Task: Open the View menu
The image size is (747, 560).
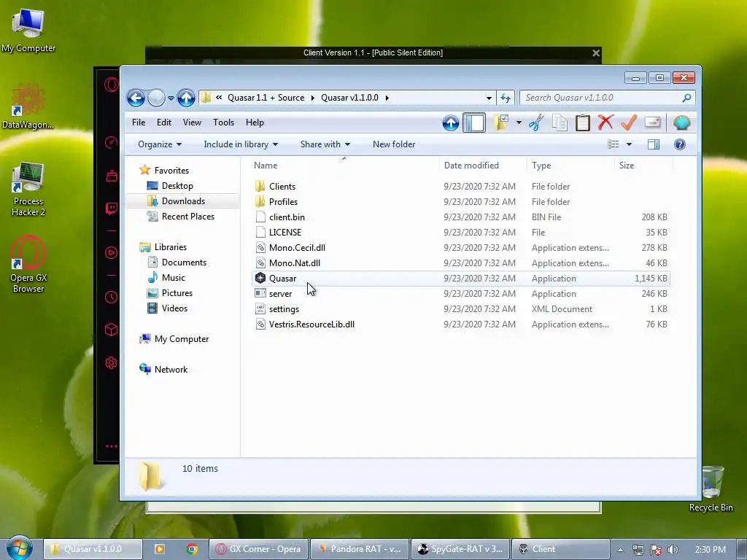Action: pos(192,122)
